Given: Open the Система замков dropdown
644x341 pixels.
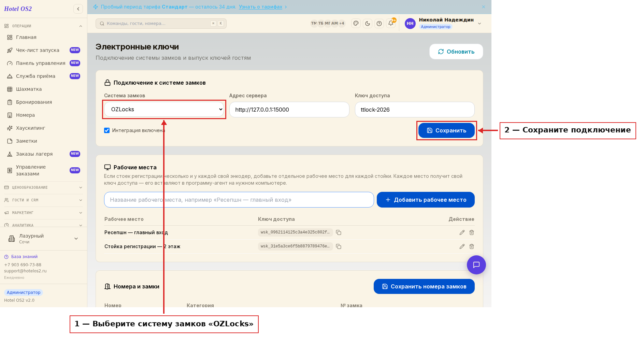Looking at the screenshot, I should [x=164, y=110].
